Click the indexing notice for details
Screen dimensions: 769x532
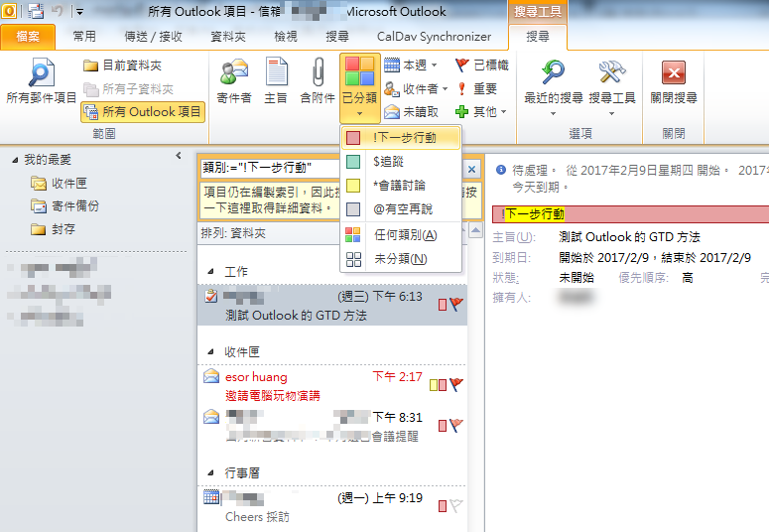click(269, 200)
